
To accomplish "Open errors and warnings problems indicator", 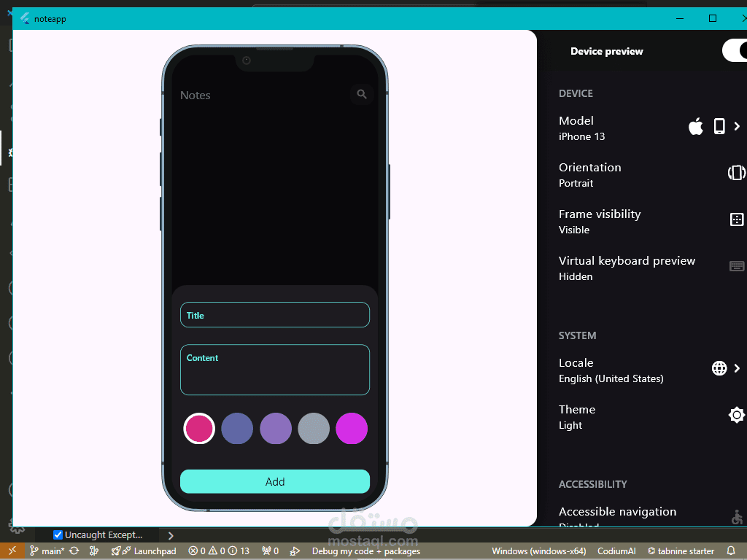I will pyautogui.click(x=219, y=551).
